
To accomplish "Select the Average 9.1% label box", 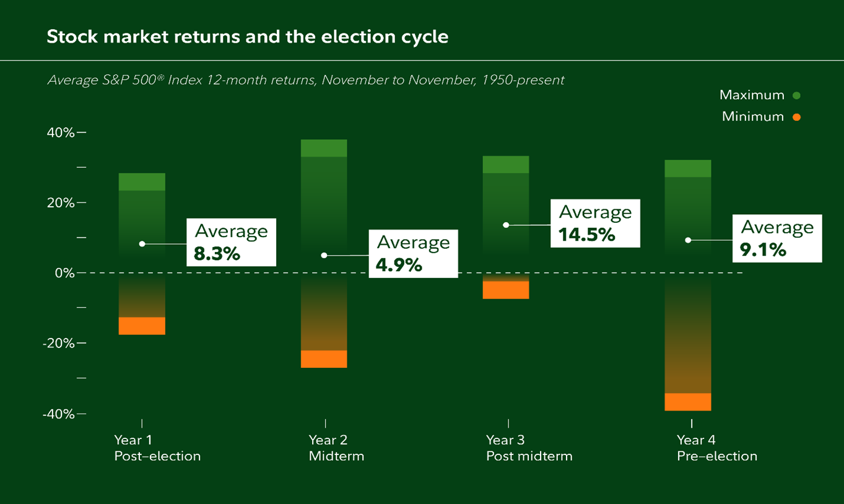I will pos(777,238).
